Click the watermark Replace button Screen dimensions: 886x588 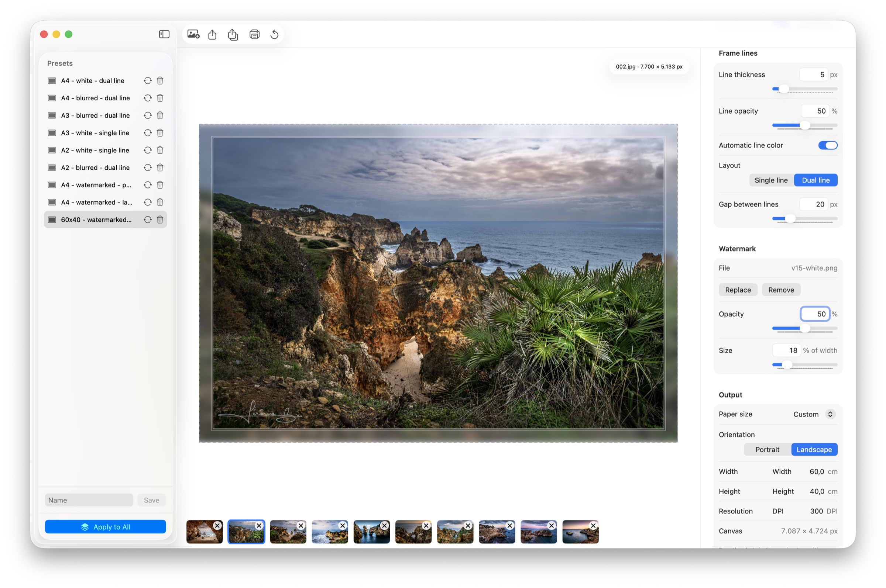point(738,290)
